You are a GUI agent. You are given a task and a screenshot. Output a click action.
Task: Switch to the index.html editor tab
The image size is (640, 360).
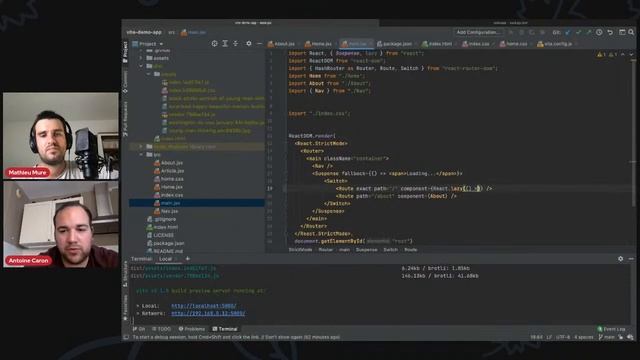coord(438,44)
